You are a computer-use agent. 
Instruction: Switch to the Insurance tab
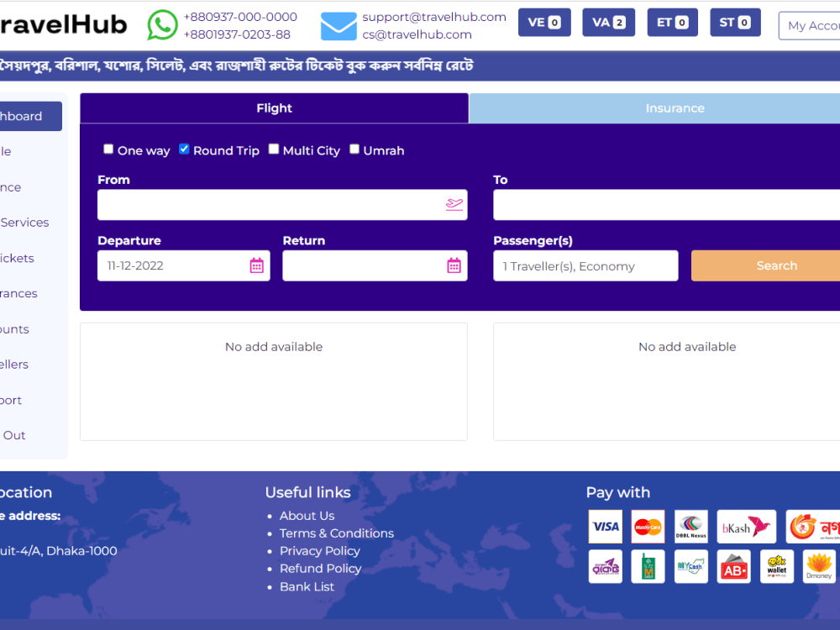click(x=654, y=108)
